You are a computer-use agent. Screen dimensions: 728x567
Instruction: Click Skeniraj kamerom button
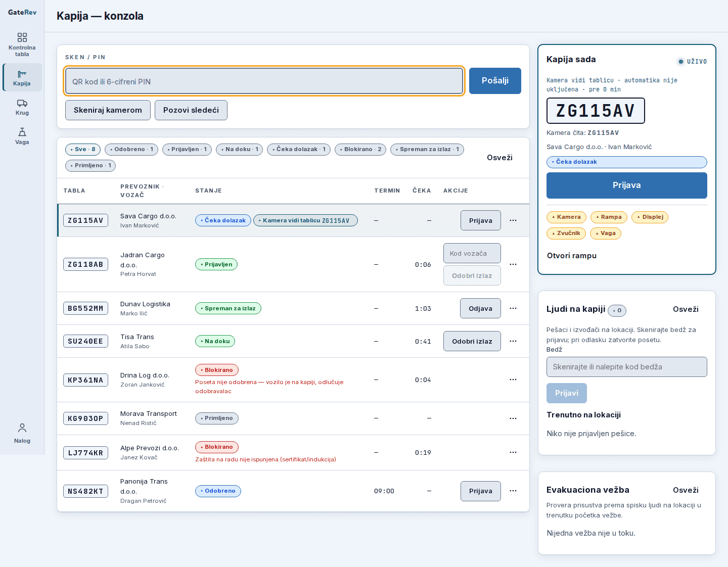(x=108, y=110)
